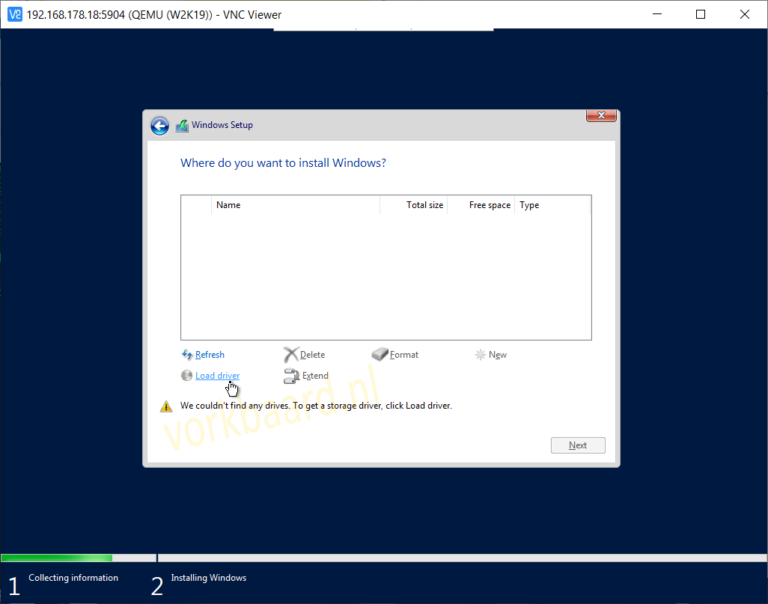Choose the Extend option

315,376
